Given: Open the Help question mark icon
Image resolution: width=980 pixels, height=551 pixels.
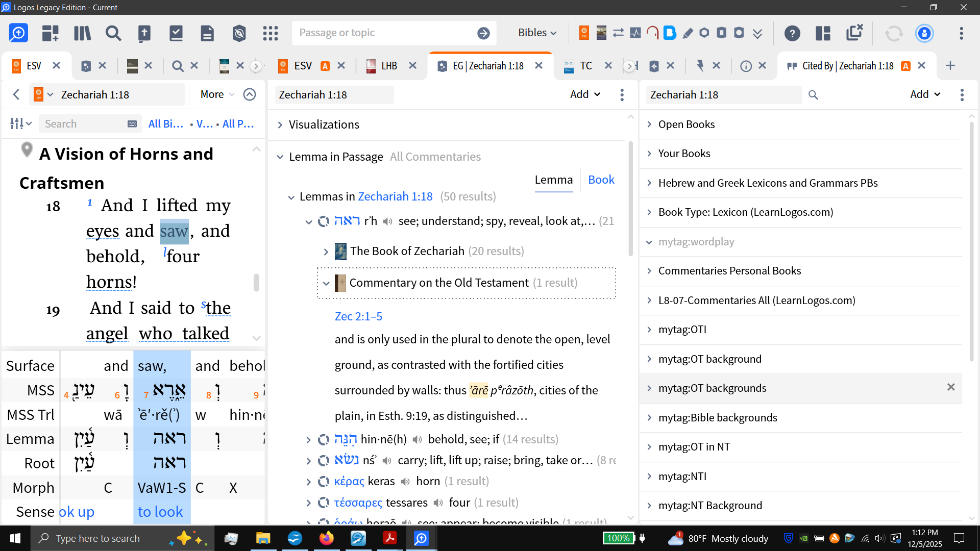Looking at the screenshot, I should pyautogui.click(x=792, y=34).
